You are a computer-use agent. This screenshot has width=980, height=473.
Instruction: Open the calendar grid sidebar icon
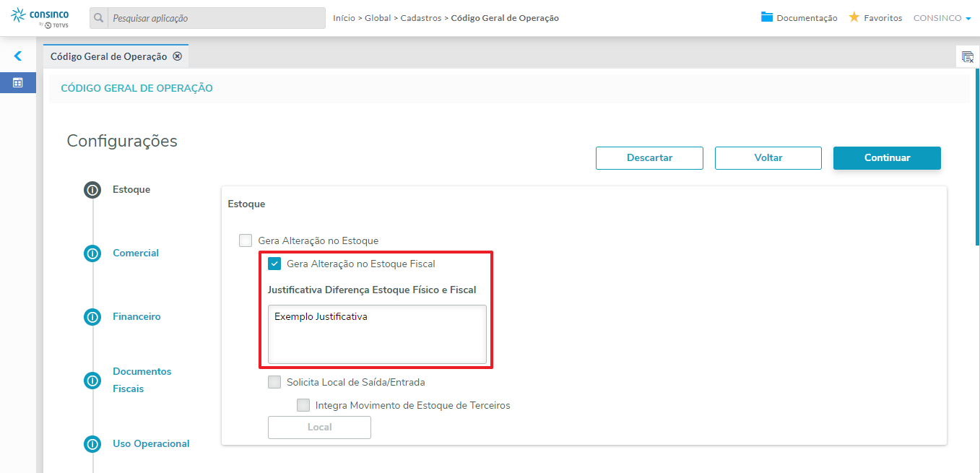click(18, 82)
